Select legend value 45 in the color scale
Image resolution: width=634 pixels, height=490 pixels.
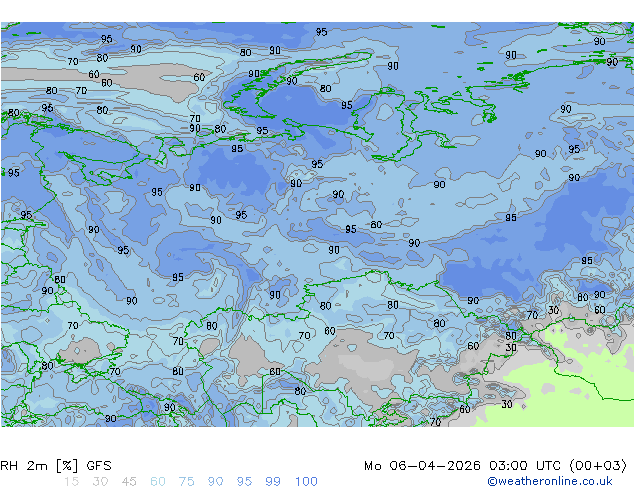pos(129,482)
